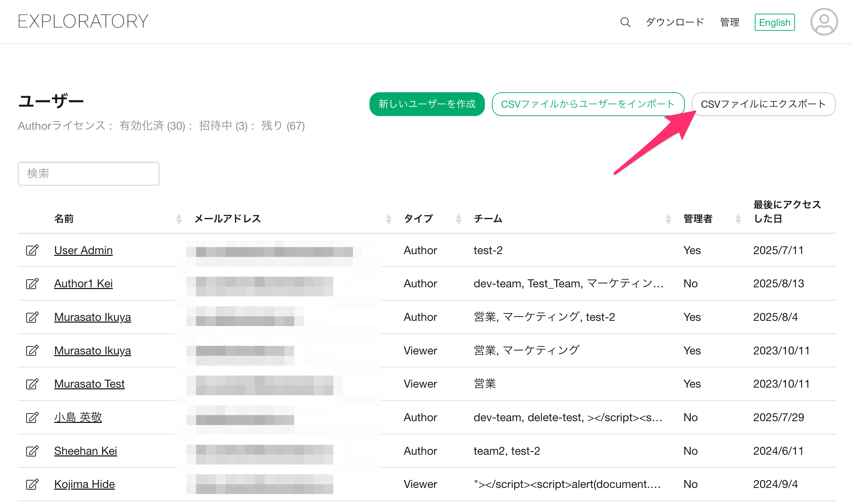
Task: Open the user profile avatar icon
Action: 824,22
